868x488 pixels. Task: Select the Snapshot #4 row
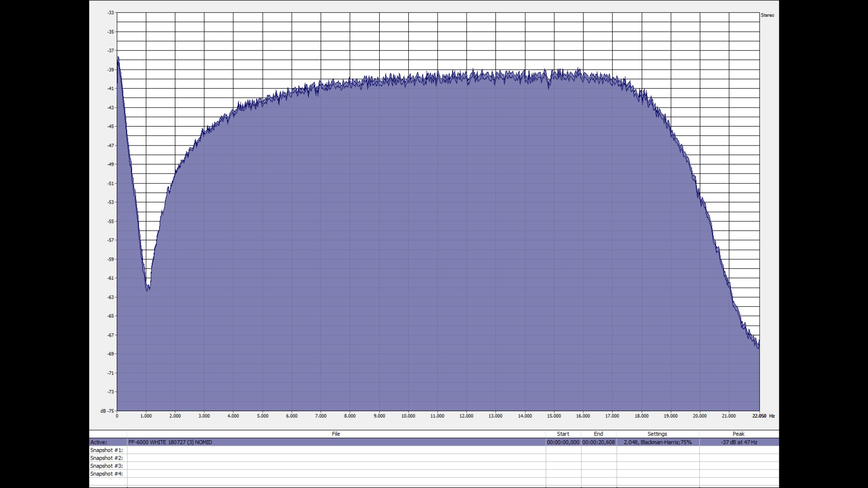434,474
